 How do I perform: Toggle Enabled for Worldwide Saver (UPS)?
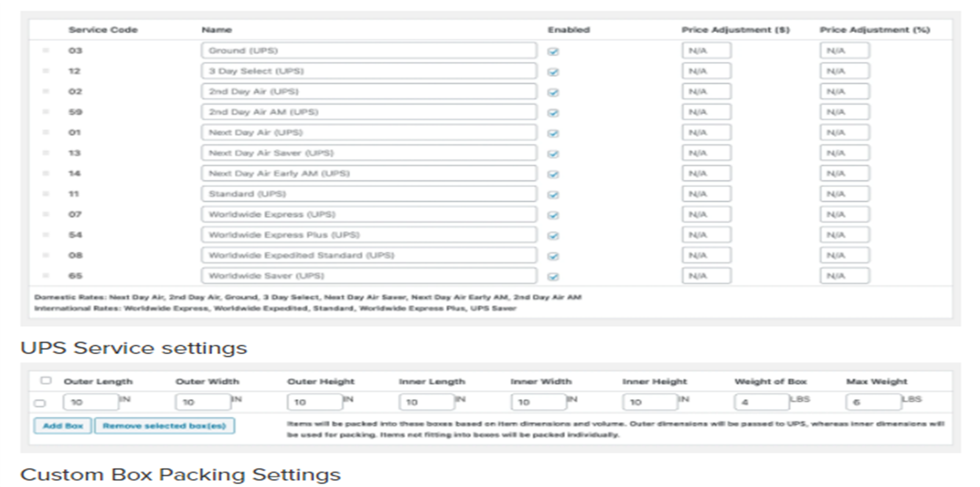click(x=553, y=276)
